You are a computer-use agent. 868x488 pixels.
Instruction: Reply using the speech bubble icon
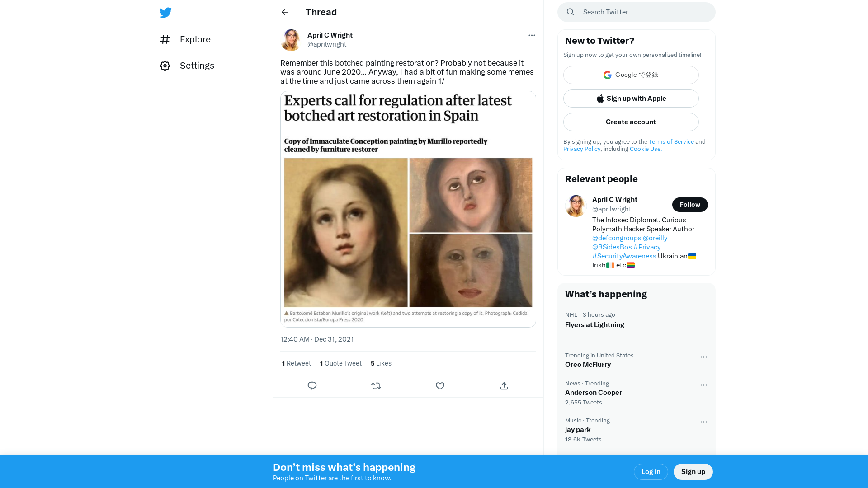click(x=312, y=386)
